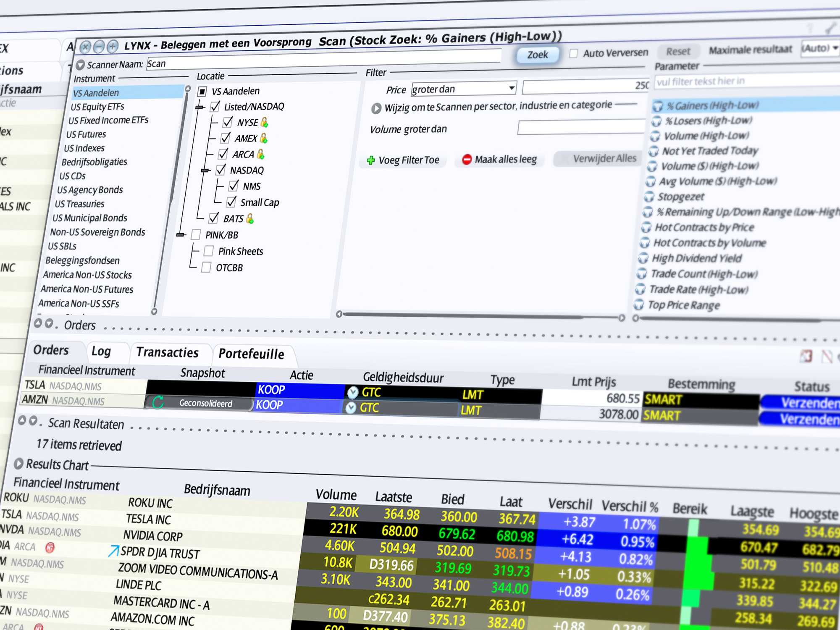Expand the scan per sector section
Viewport: 840px width, 630px height.
376,108
